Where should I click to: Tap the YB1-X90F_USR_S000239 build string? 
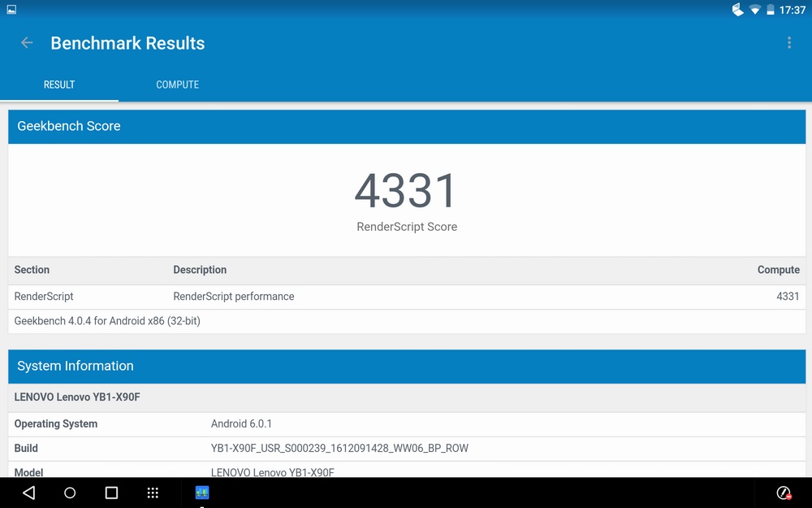point(339,449)
